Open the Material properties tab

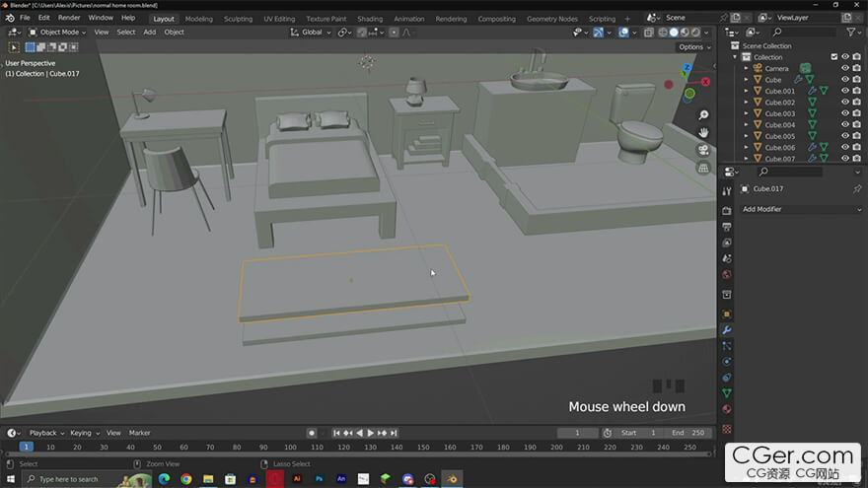tap(727, 409)
